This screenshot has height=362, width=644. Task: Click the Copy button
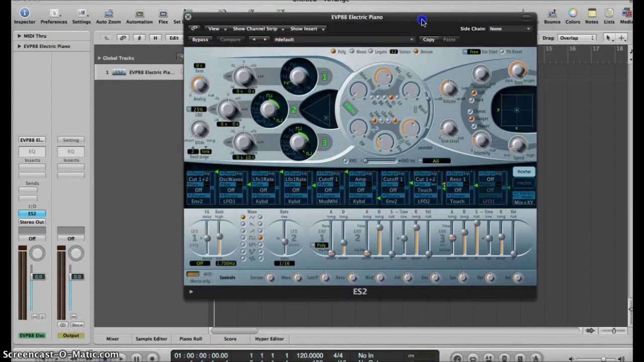429,40
